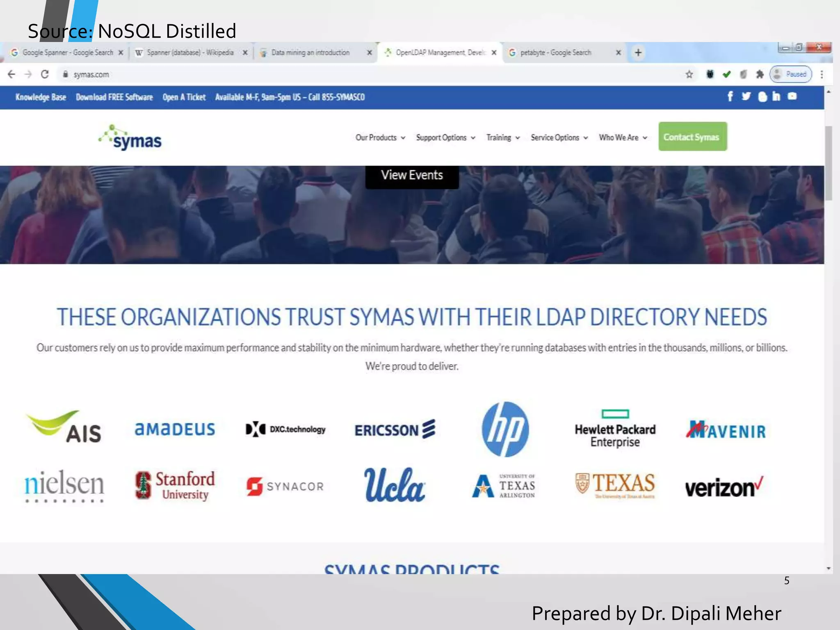Close the petabyte Google Search tab
The height and width of the screenshot is (630, 840).
[619, 52]
